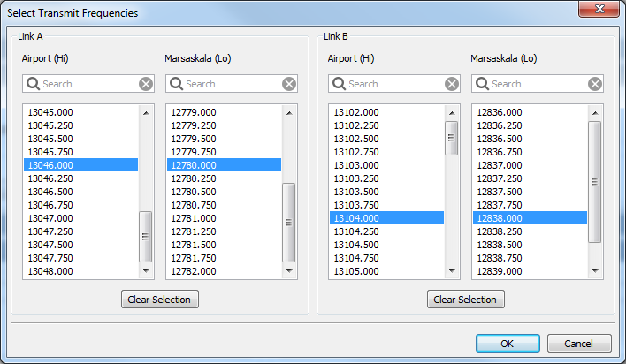The height and width of the screenshot is (364, 626).
Task: Select frequency 12838.500
Action: [x=531, y=245]
